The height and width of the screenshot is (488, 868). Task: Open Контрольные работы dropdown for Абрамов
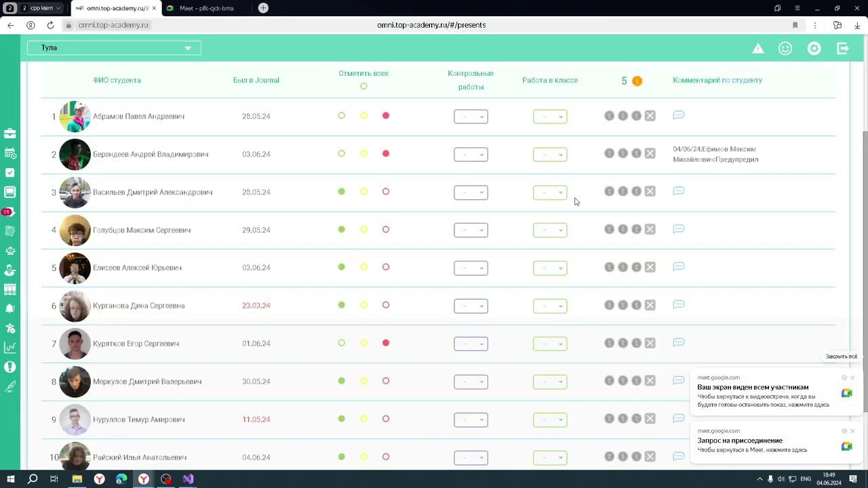(471, 117)
